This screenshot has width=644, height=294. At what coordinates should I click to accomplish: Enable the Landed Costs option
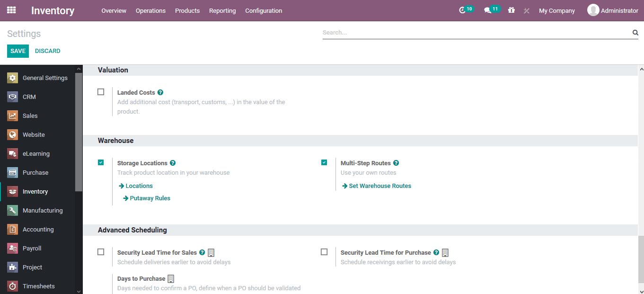pyautogui.click(x=101, y=91)
